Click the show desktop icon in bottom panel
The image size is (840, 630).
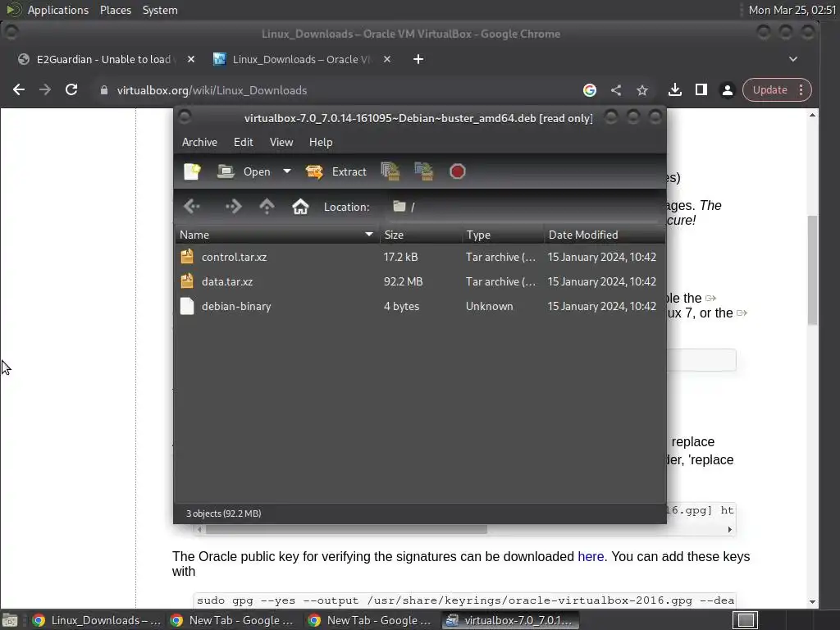(10, 620)
